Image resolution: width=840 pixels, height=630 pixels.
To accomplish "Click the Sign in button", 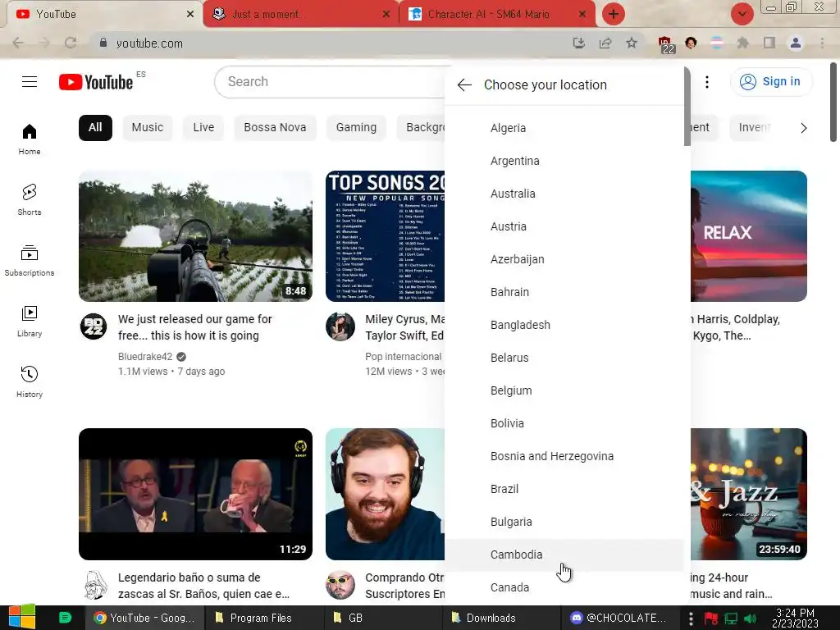I will click(771, 81).
